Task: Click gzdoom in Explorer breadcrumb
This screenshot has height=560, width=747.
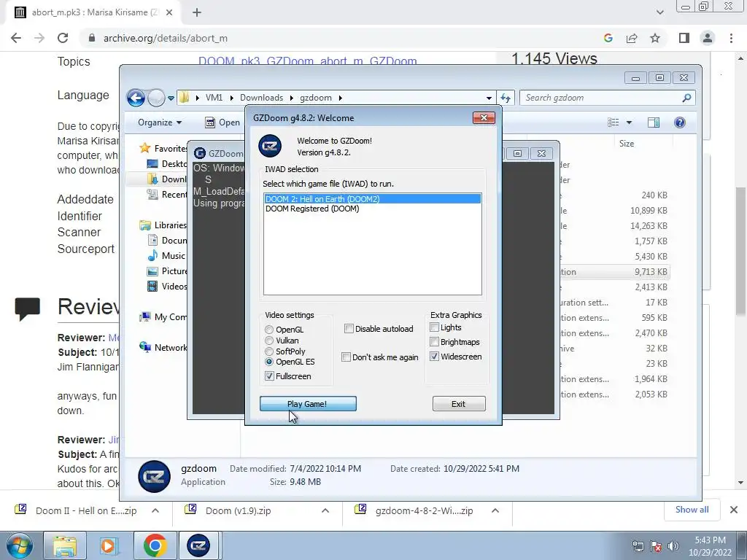Action: [x=315, y=98]
